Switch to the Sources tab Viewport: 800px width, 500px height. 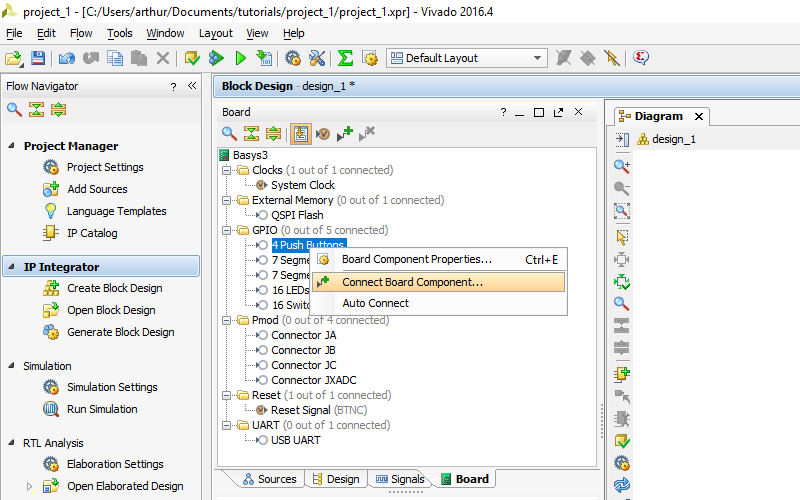click(x=269, y=479)
